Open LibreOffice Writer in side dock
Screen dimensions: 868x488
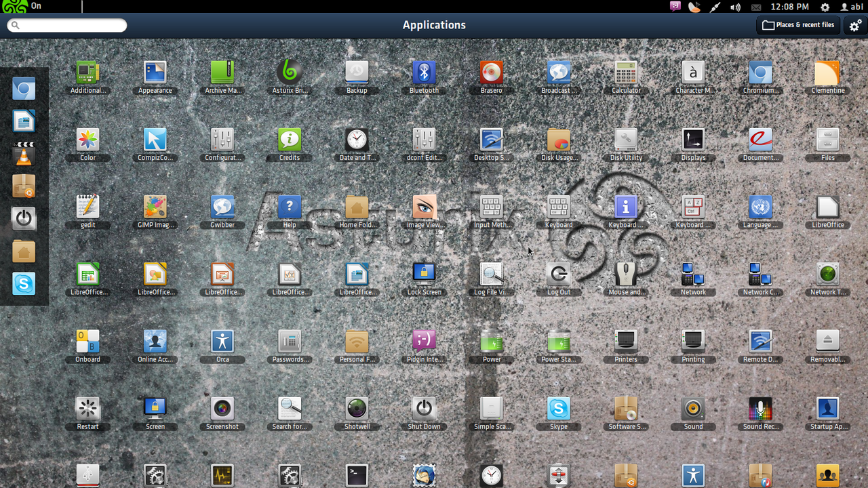point(24,121)
